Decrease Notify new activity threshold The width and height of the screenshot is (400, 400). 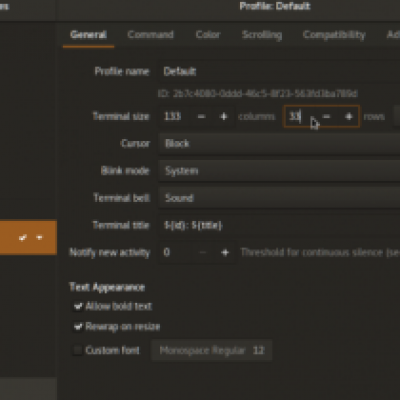(x=203, y=252)
